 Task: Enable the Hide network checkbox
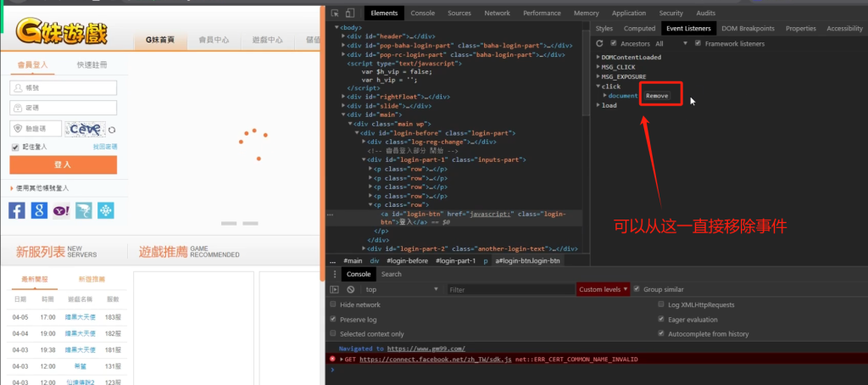(332, 304)
